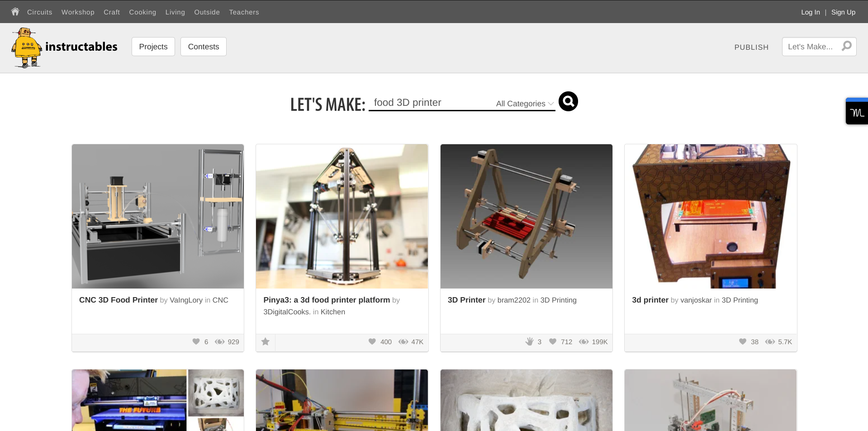868x431 pixels.
Task: Click the PUBLISH link
Action: tap(751, 47)
